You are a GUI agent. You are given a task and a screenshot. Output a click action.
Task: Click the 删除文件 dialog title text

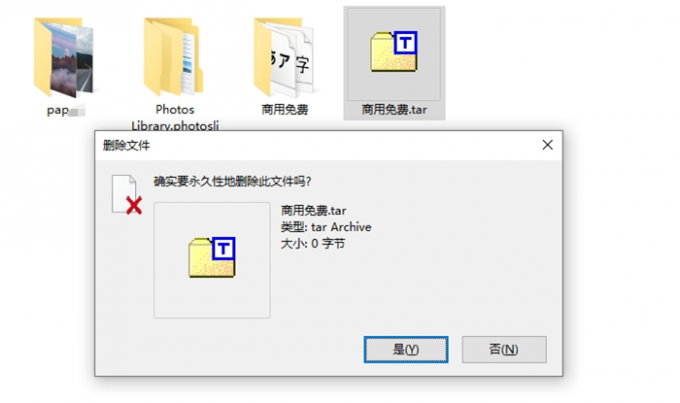pos(126,145)
